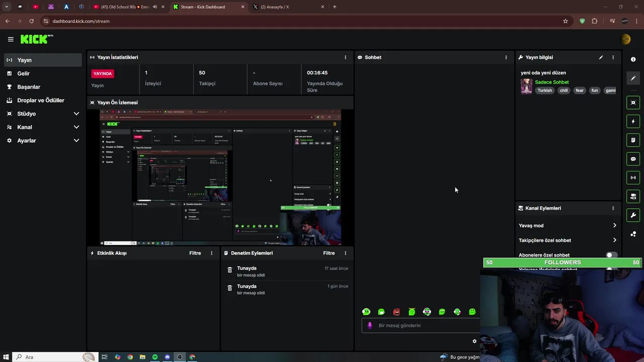Click the chill tag

pyautogui.click(x=563, y=90)
